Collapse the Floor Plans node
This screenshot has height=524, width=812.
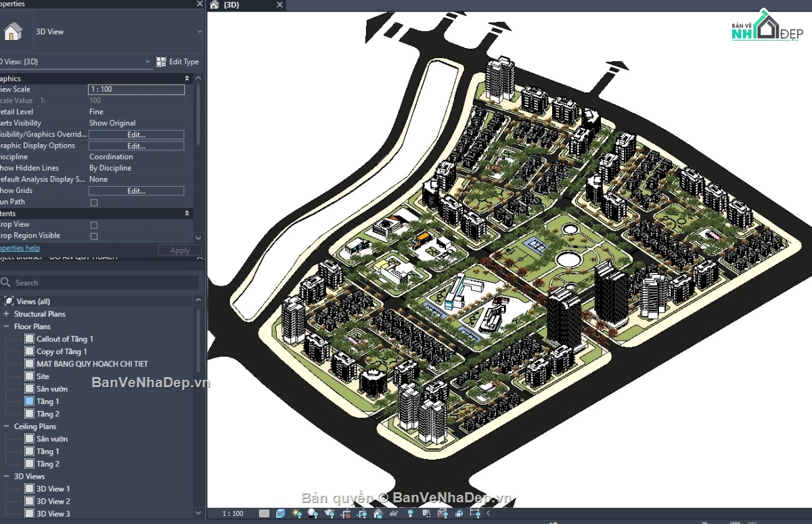6,326
